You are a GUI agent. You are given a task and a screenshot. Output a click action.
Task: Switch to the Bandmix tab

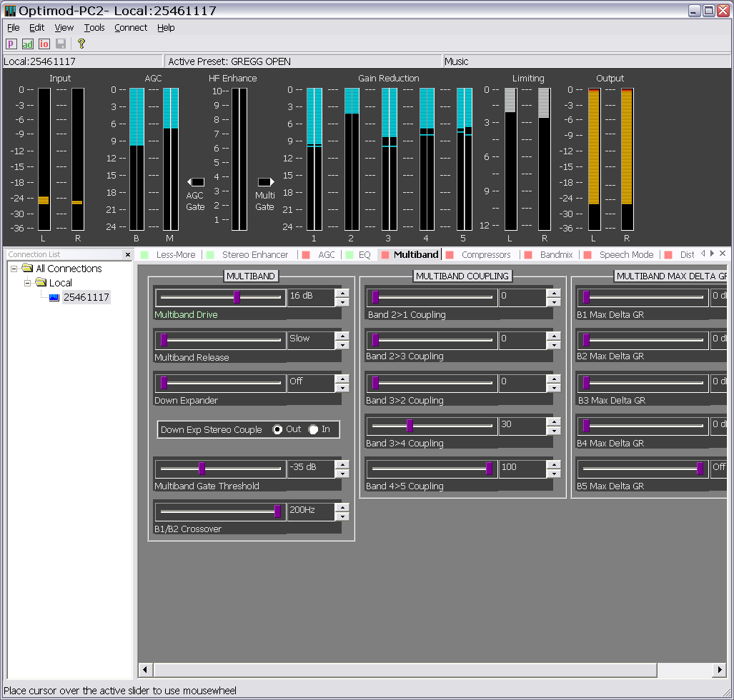[556, 254]
